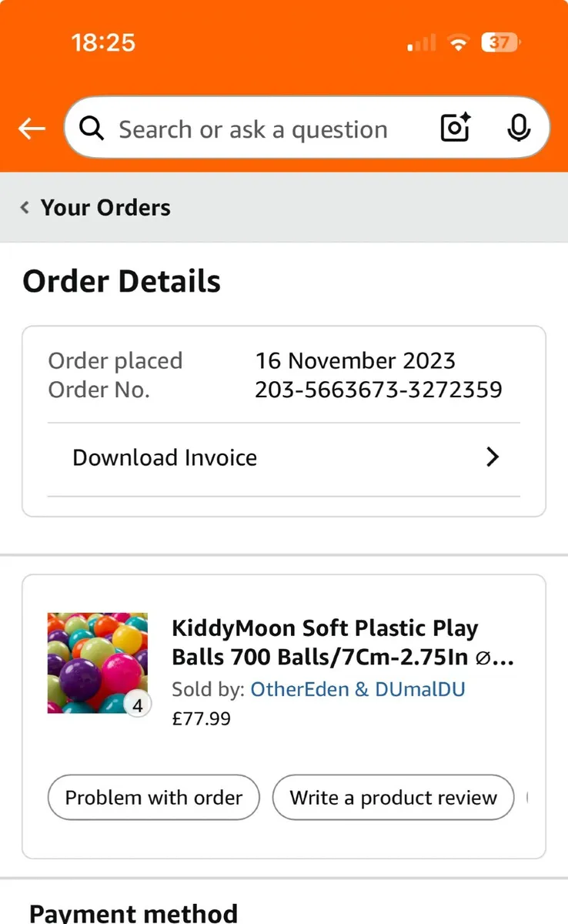Viewport: 568px width, 924px height.
Task: Select Download Invoice
Action: (164, 457)
